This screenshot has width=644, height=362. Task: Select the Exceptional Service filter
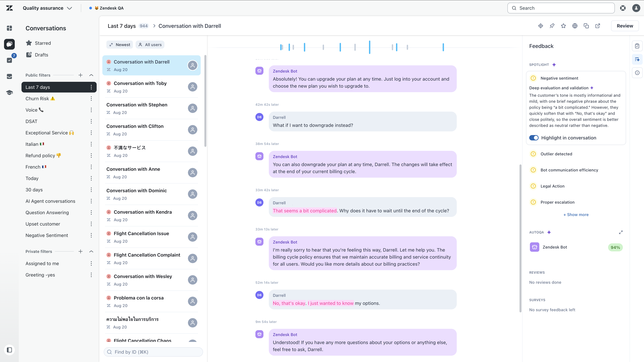coord(59,133)
